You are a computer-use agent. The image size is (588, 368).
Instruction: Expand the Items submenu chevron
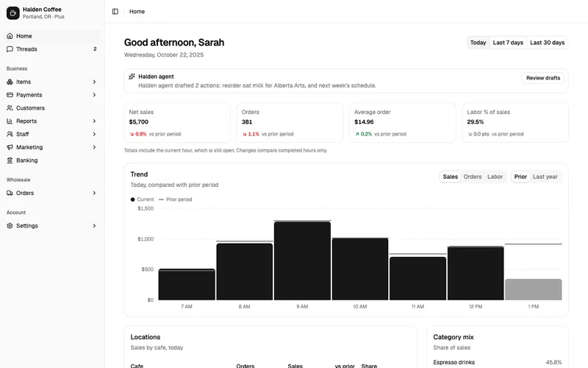point(94,82)
